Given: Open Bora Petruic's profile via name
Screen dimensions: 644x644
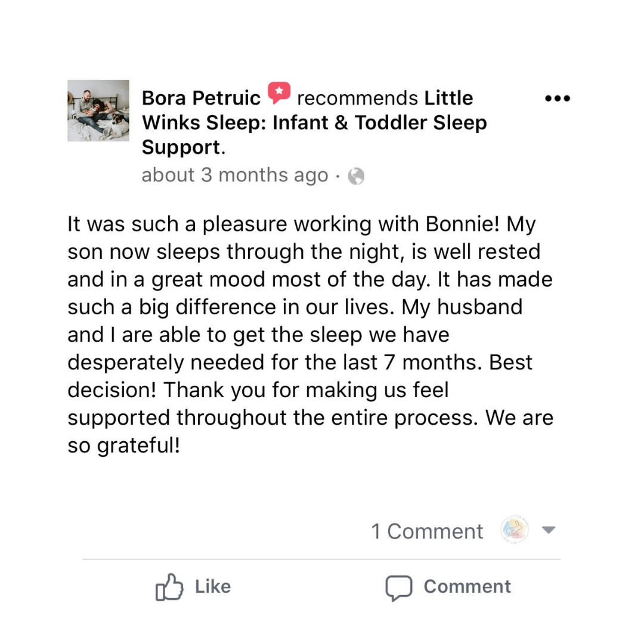Looking at the screenshot, I should click(x=201, y=98).
